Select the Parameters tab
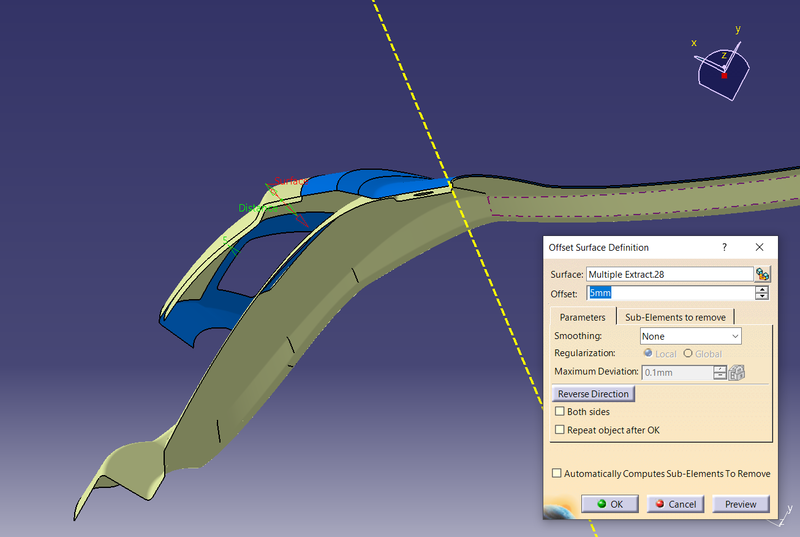 coord(582,317)
